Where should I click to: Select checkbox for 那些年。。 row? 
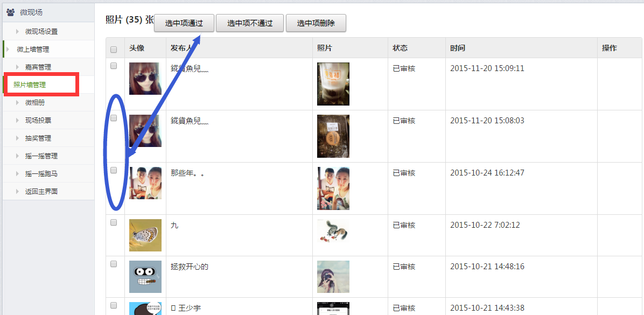point(114,170)
